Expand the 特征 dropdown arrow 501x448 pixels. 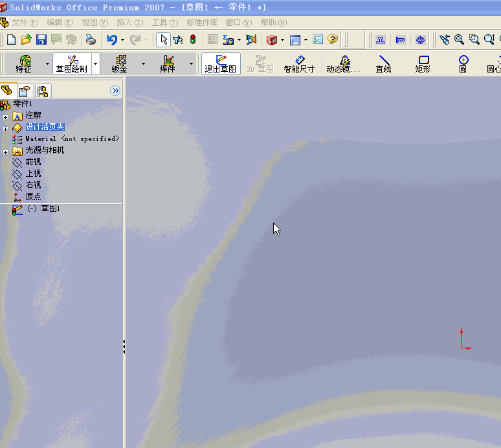(x=48, y=64)
